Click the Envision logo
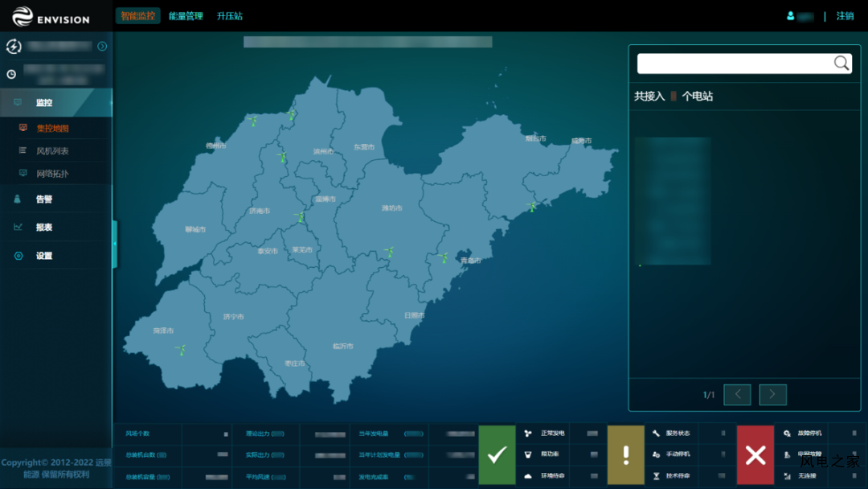Screen dimensions: 868x489 pyautogui.click(x=51, y=17)
